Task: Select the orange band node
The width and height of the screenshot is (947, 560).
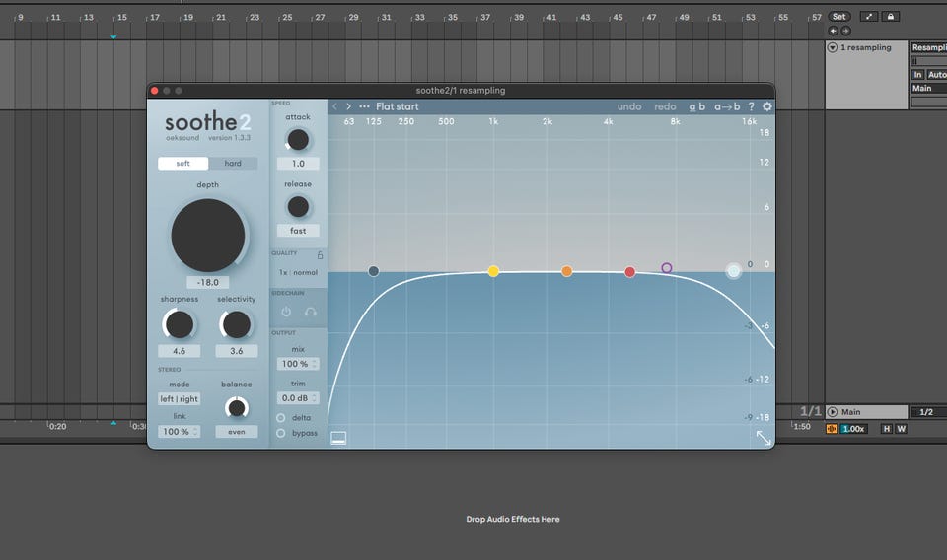Action: 566,271
